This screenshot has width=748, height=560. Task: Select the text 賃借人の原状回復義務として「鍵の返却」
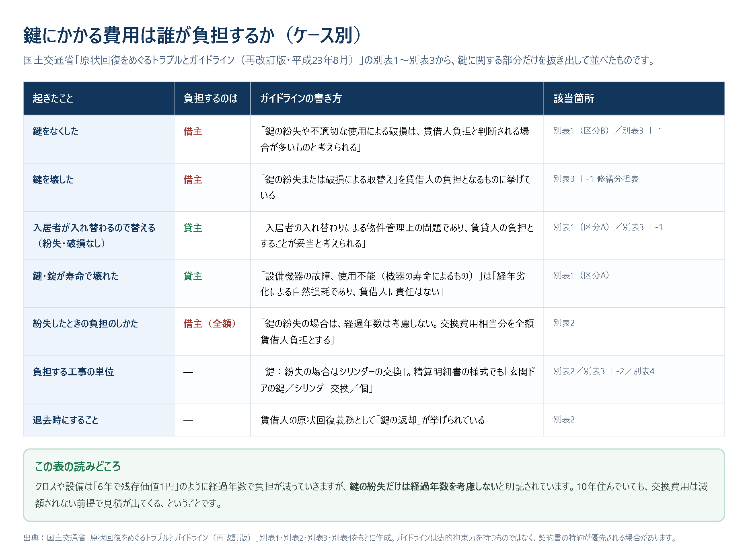pos(372,420)
